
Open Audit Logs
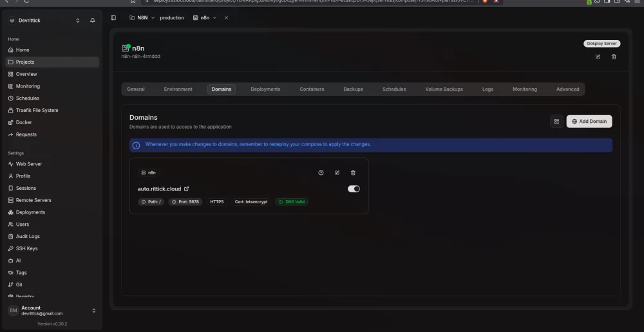point(52,236)
